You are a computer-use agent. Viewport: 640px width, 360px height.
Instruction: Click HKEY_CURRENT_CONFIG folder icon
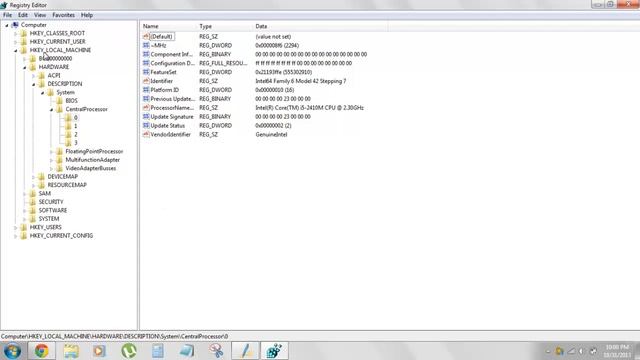click(23, 236)
